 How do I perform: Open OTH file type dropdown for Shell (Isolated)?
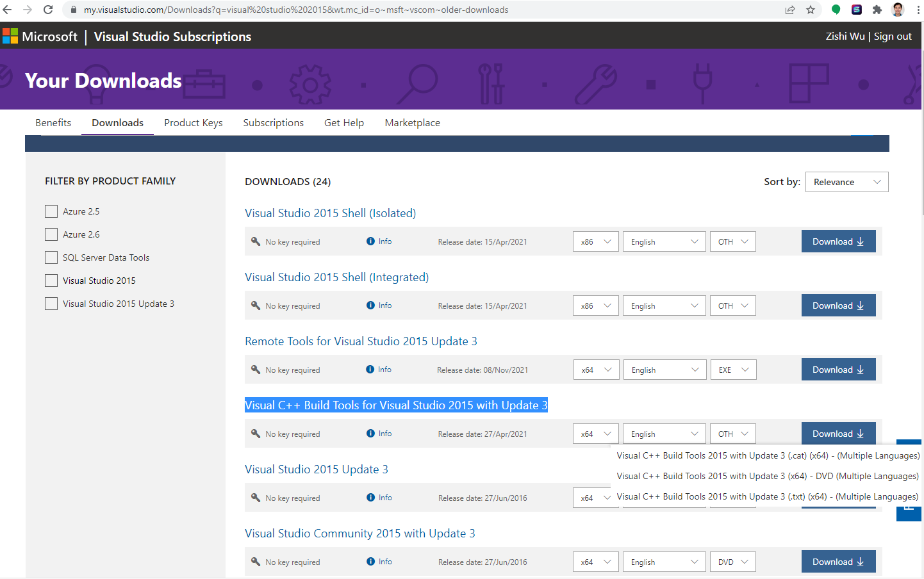pyautogui.click(x=733, y=241)
